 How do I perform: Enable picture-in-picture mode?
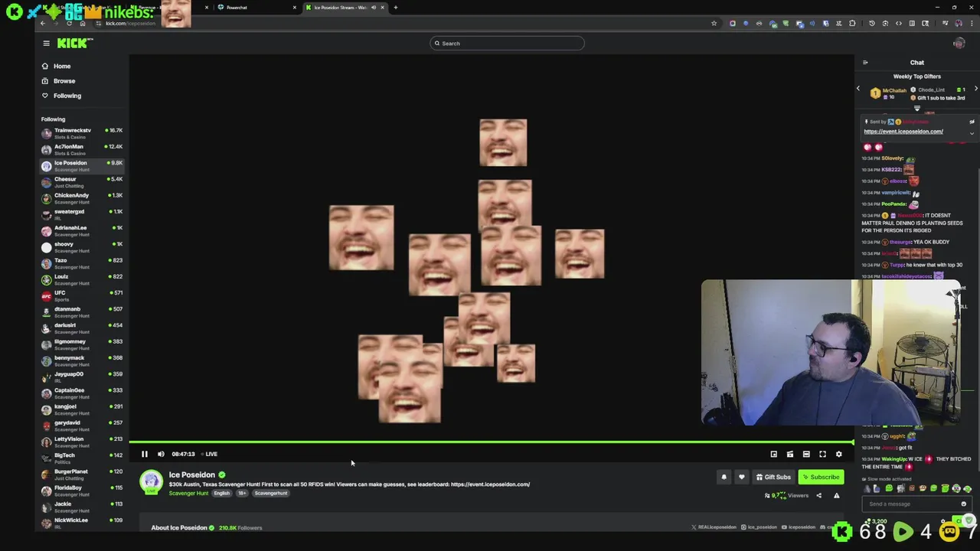774,454
